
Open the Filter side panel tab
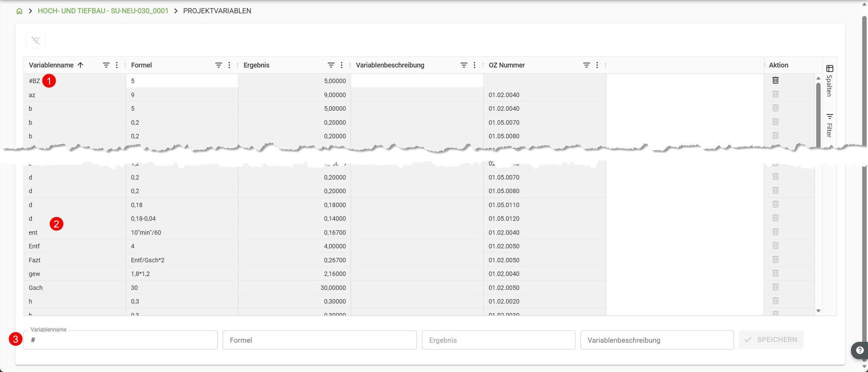(x=829, y=125)
